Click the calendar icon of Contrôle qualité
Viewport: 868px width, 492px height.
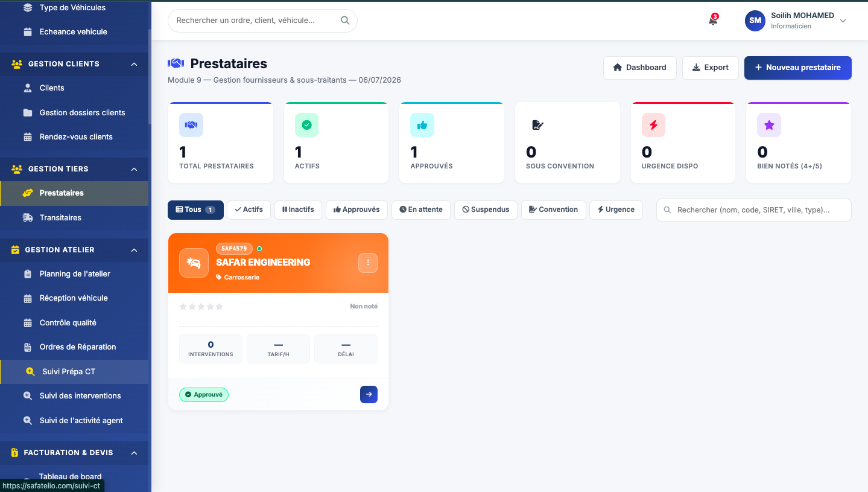click(x=28, y=323)
